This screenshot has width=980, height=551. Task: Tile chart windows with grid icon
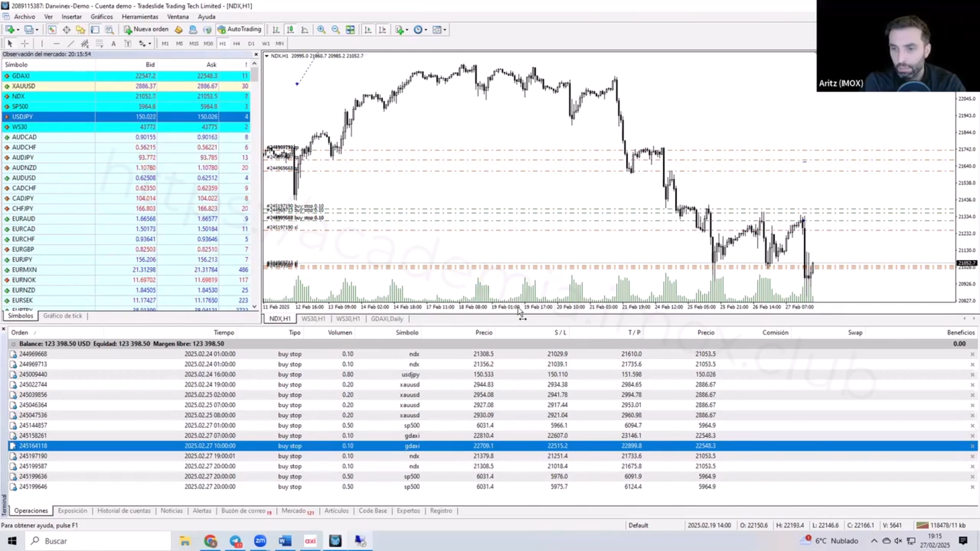coord(350,30)
